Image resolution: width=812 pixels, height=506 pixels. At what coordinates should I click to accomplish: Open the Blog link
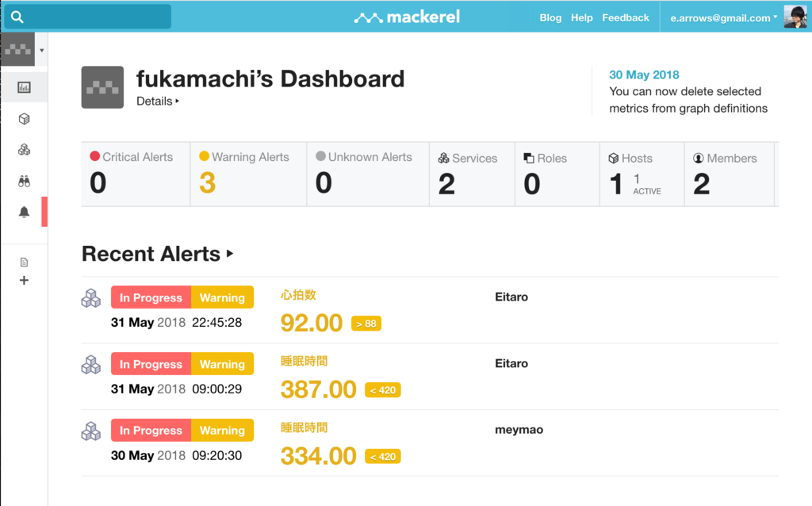coord(550,17)
